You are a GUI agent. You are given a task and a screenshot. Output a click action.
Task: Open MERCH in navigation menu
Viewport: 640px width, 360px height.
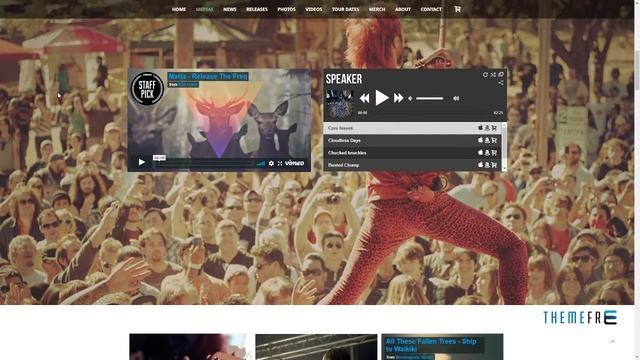pos(377,9)
